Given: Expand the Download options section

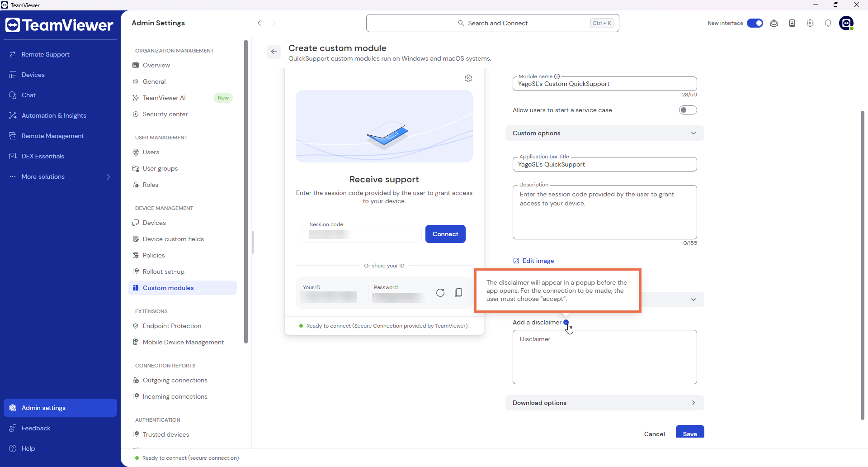Looking at the screenshot, I should (604, 403).
